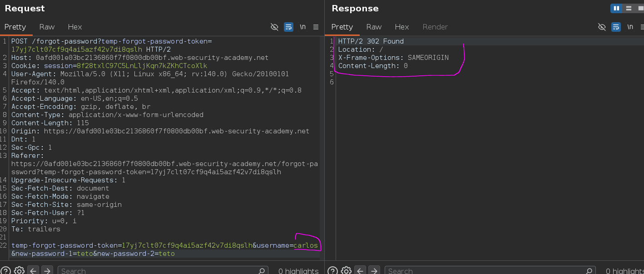The width and height of the screenshot is (644, 274).
Task: Click the 'Location: /' response header
Action: 361,49
